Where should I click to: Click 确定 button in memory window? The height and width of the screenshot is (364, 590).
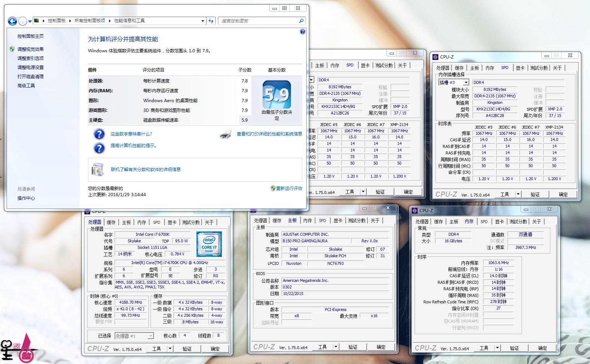[542, 348]
